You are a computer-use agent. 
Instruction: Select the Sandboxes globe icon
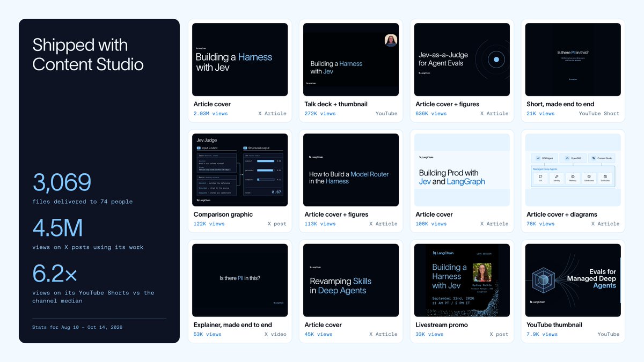(589, 176)
